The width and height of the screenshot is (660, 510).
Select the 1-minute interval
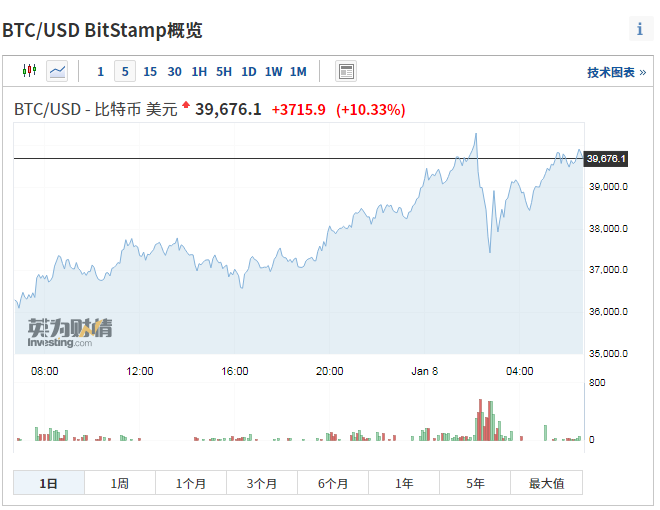100,71
